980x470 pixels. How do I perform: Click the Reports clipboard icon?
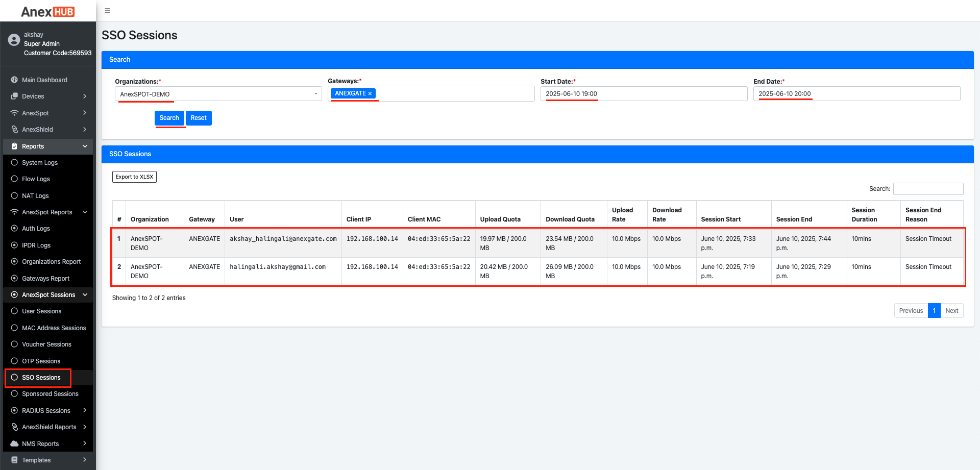[14, 146]
